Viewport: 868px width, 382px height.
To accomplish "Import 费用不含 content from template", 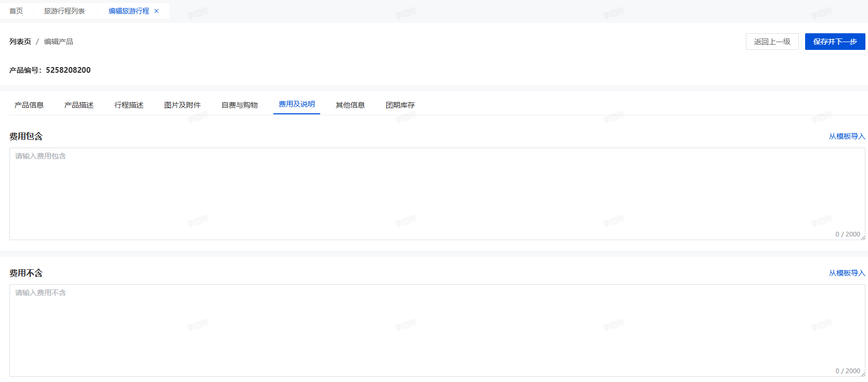I will tap(847, 273).
